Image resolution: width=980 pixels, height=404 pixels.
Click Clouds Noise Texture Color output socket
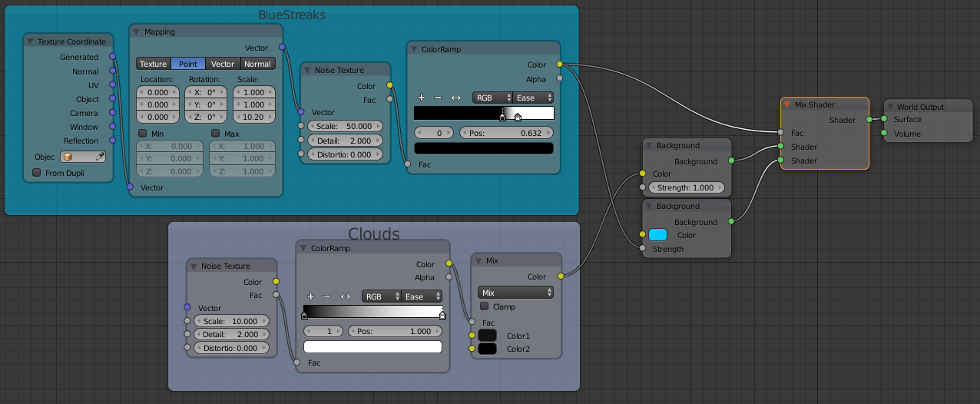coord(276,282)
